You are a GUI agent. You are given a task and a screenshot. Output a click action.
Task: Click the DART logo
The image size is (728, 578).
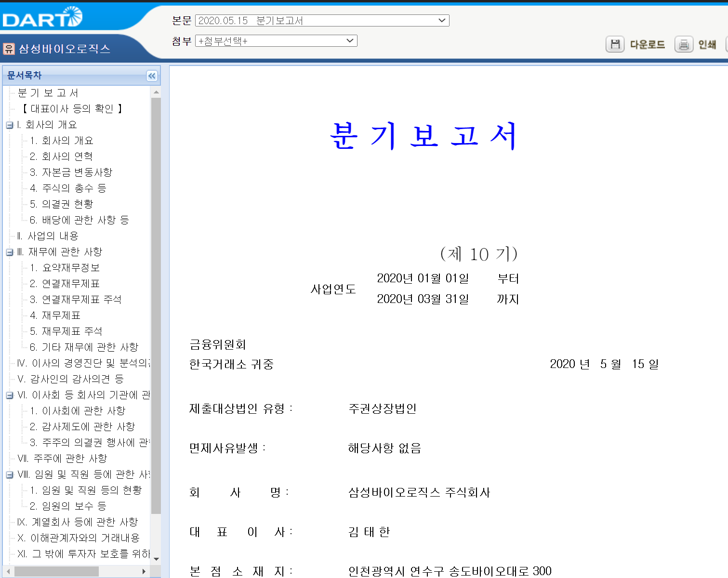42,17
